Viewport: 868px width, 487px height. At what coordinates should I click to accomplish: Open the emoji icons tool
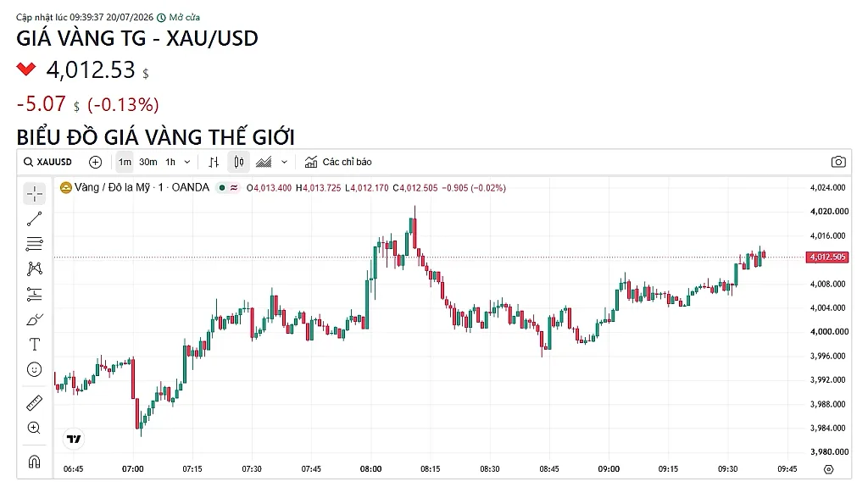(x=34, y=369)
